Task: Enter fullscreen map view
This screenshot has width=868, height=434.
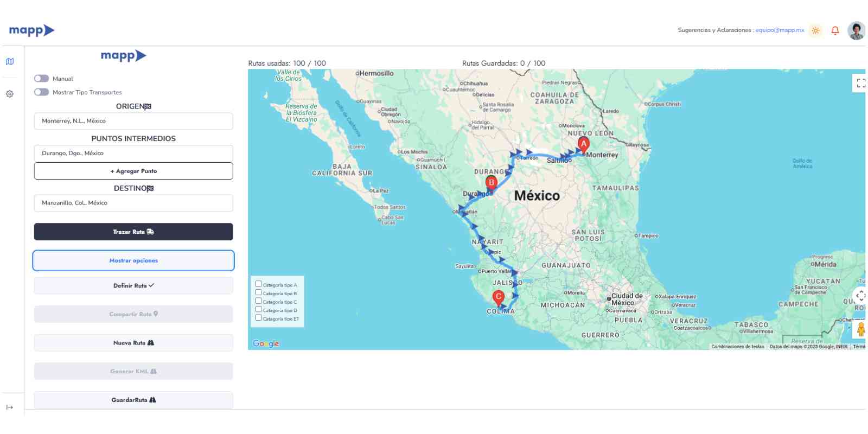Action: point(860,83)
